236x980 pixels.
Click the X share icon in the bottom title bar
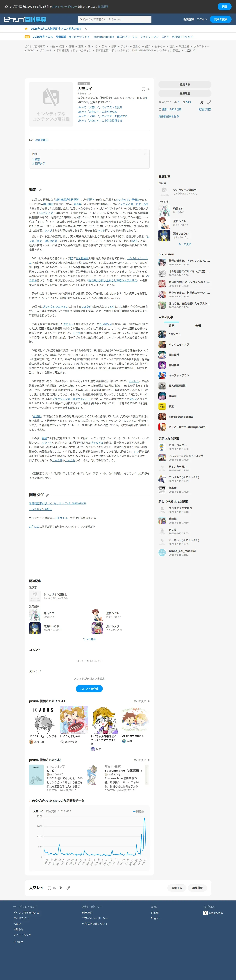[61, 888]
